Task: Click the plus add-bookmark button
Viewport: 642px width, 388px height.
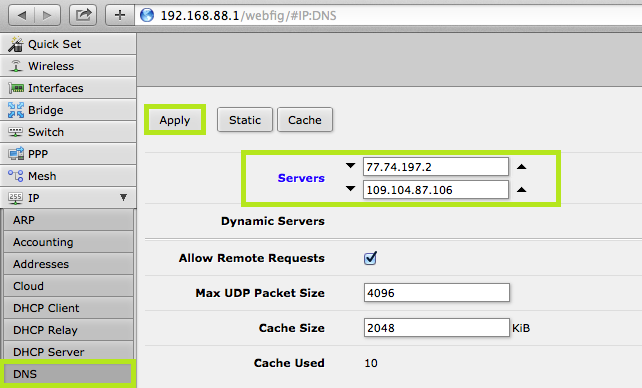Action: point(120,15)
